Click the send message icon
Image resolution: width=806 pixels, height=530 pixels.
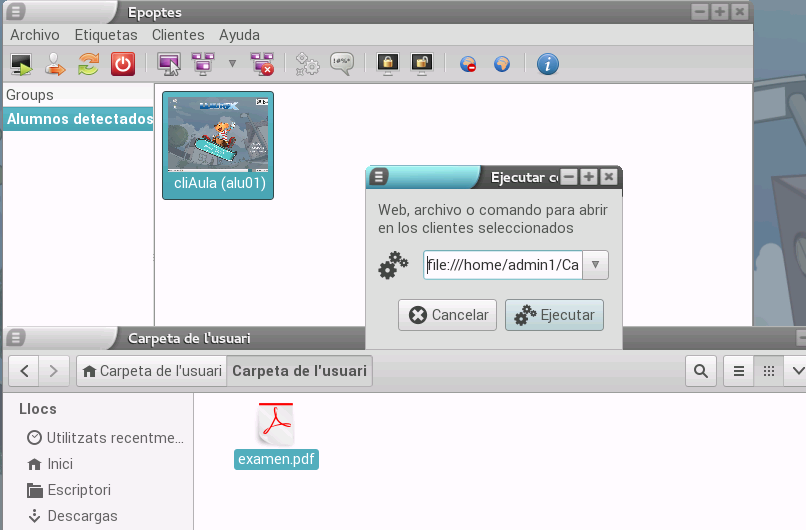tap(342, 64)
